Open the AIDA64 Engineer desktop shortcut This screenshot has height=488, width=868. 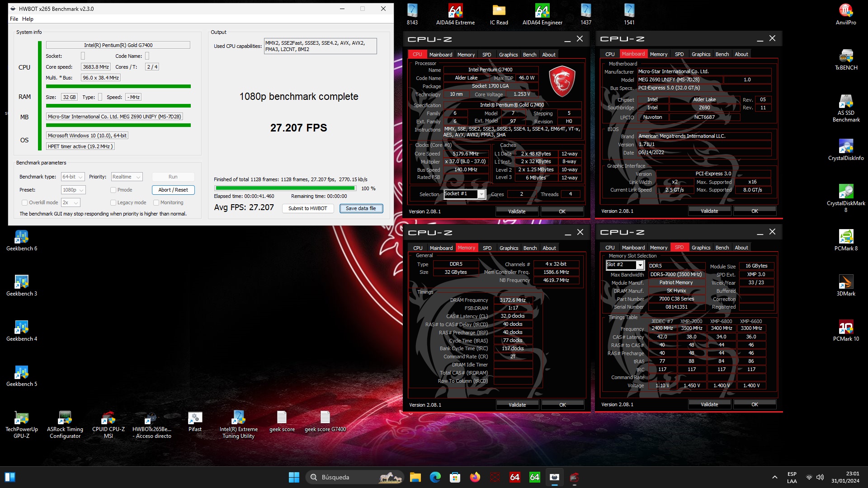pos(542,14)
